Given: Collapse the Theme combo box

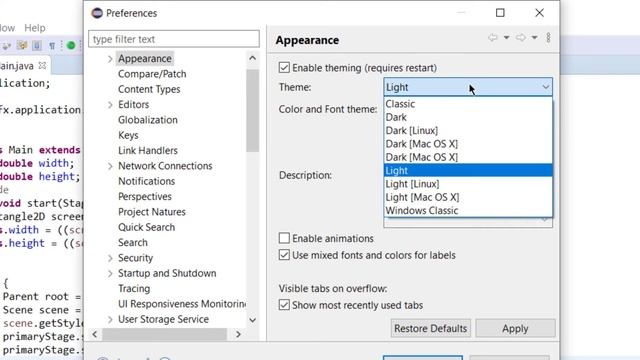Looking at the screenshot, I should pyautogui.click(x=546, y=87).
